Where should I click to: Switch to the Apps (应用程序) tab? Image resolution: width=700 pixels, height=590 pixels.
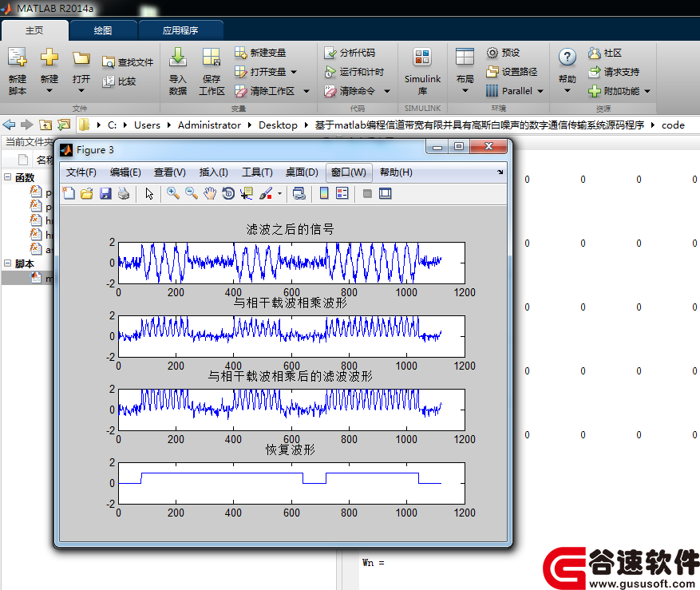coord(180,30)
